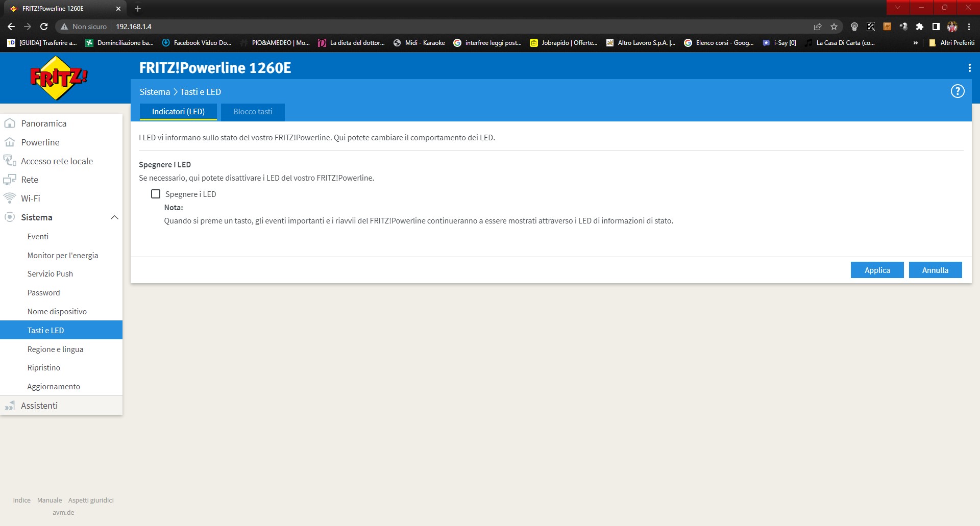Show more bookmarks with the chevron
Image resolution: width=980 pixels, height=526 pixels.
click(916, 43)
